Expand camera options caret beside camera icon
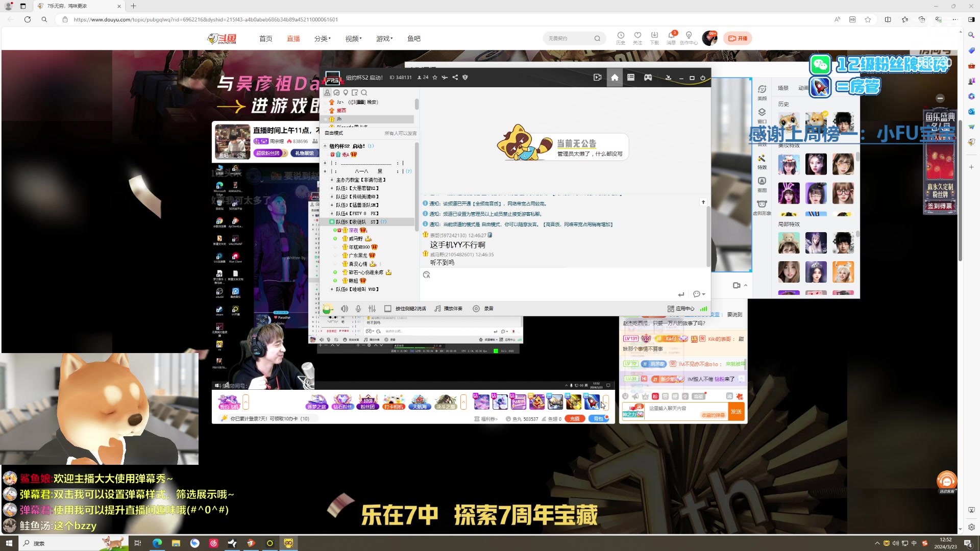Screen dimensions: 980x551 [x=746, y=285]
